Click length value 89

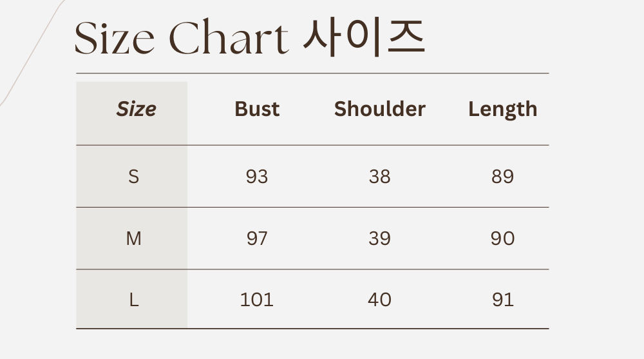[502, 177]
